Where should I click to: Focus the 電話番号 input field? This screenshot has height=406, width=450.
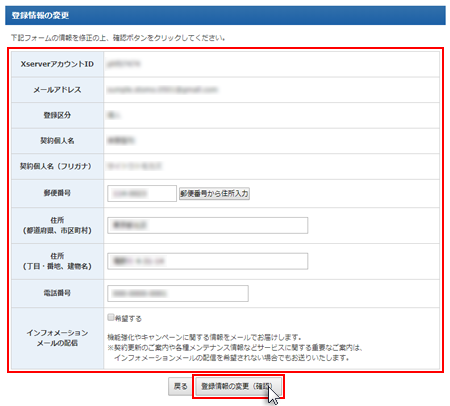click(178, 293)
